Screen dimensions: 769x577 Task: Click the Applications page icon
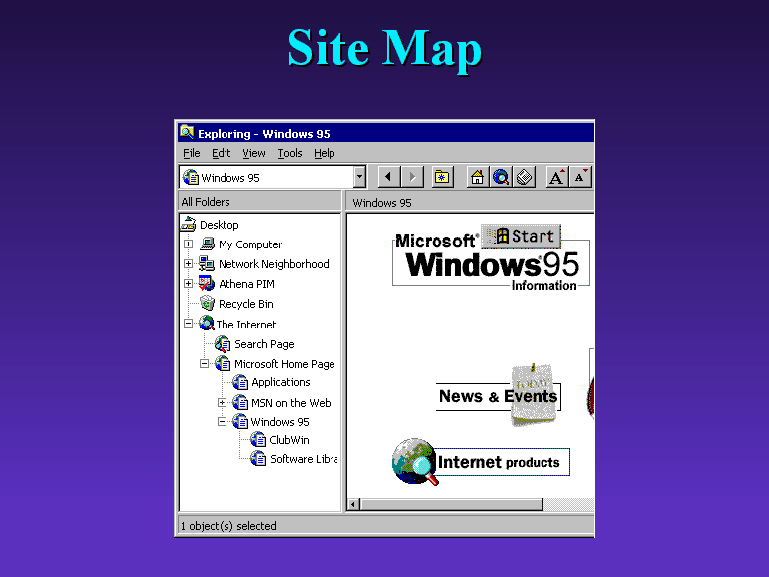(240, 382)
